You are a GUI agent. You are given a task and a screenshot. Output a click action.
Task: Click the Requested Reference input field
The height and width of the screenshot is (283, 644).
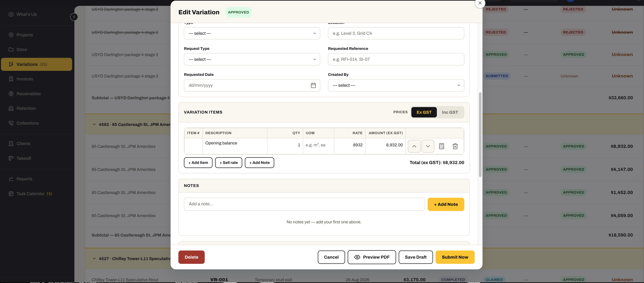[x=396, y=59]
